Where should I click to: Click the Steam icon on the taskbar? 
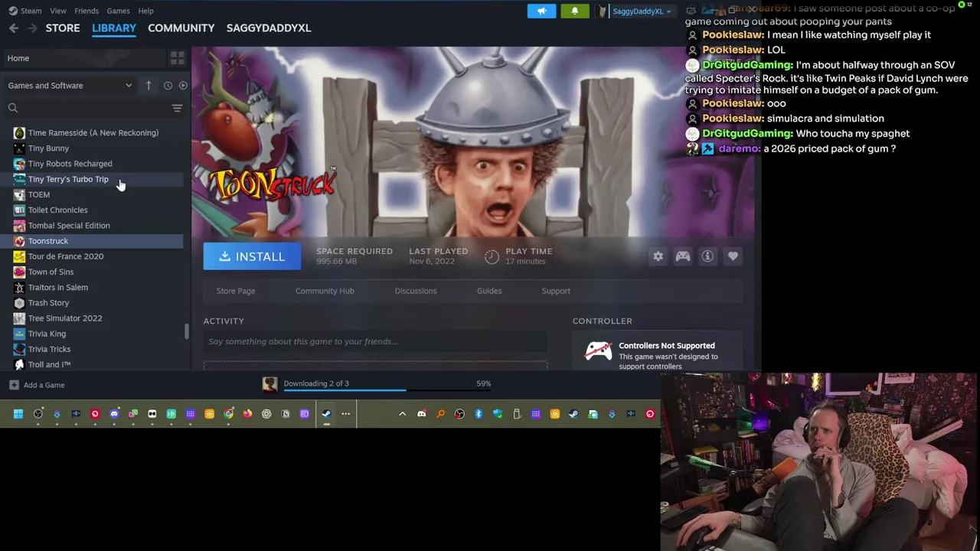[326, 414]
